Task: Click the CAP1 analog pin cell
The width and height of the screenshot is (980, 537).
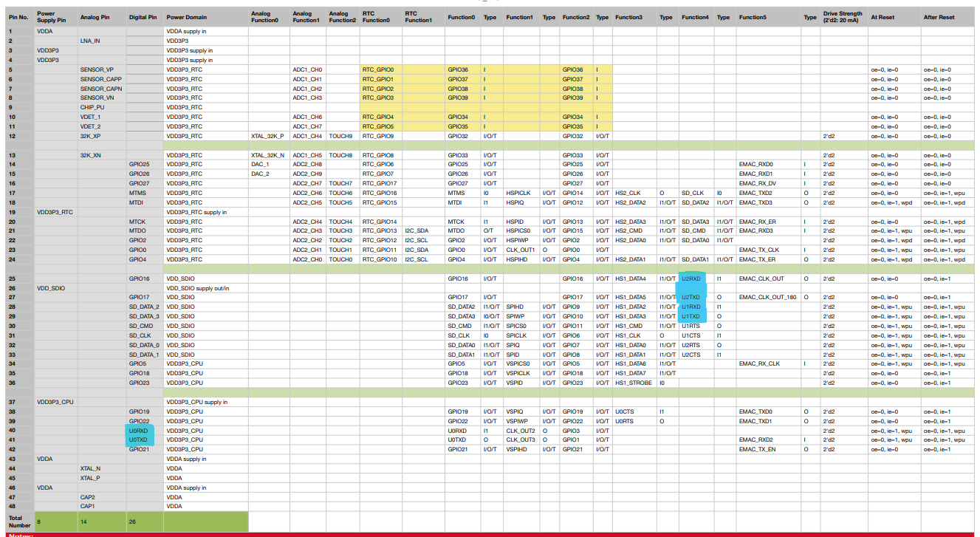Action: 102,506
